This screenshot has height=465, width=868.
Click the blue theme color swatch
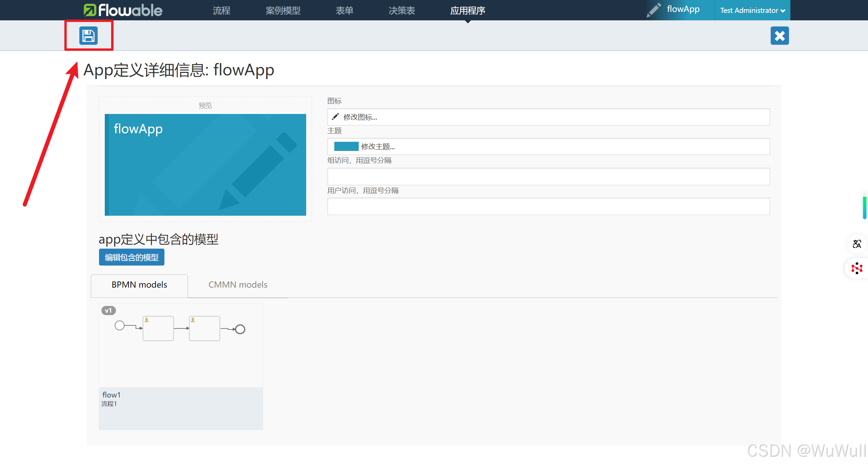346,147
